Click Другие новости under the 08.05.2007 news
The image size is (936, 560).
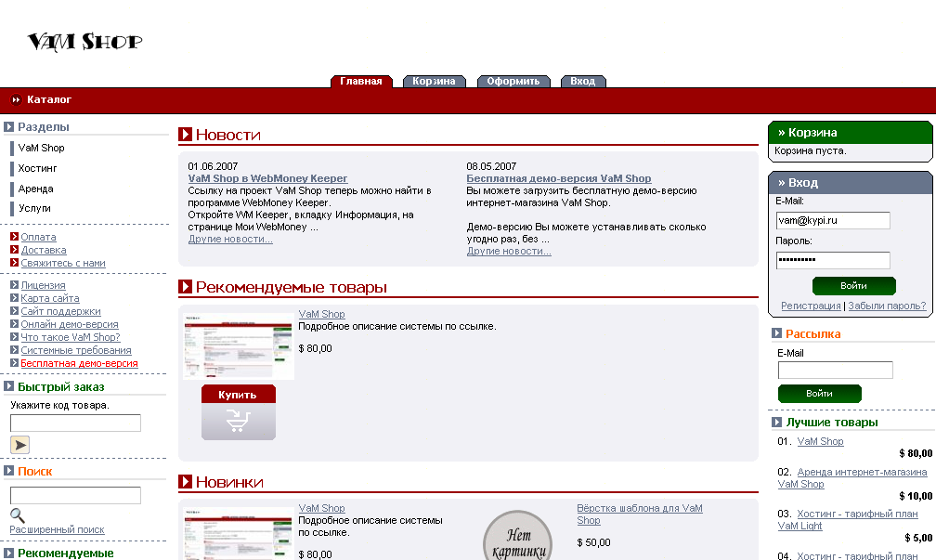click(x=509, y=252)
